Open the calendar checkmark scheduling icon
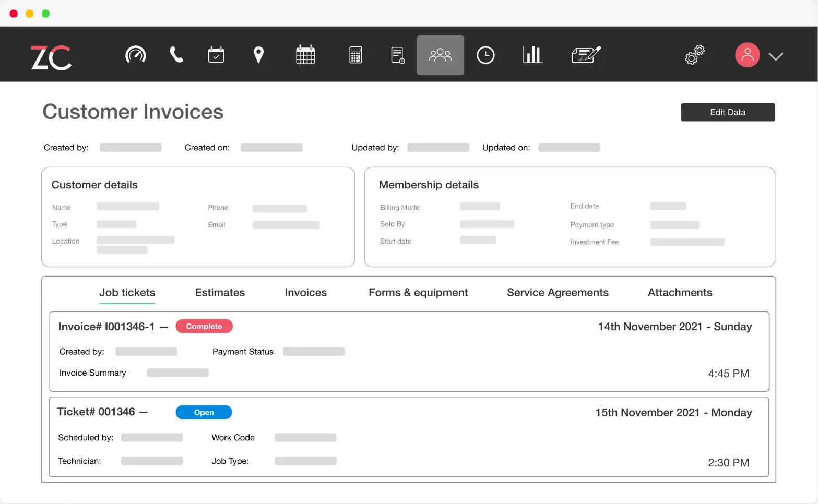 coord(216,55)
